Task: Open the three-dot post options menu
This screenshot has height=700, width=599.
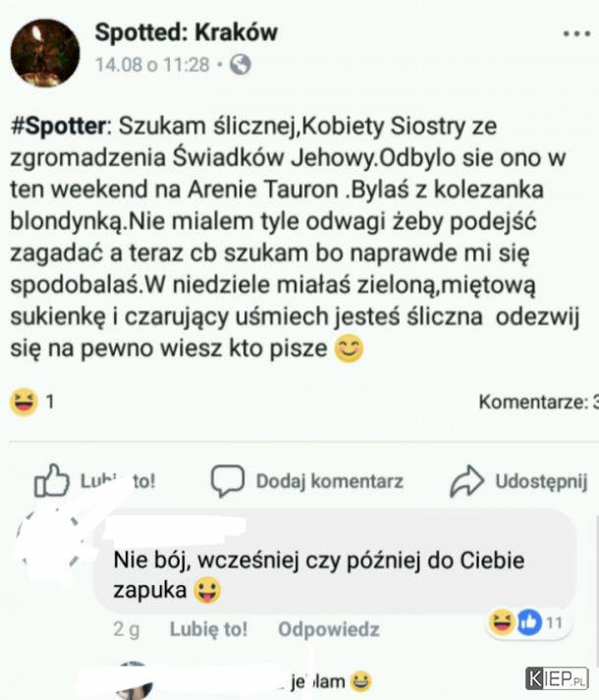Action: point(576,34)
